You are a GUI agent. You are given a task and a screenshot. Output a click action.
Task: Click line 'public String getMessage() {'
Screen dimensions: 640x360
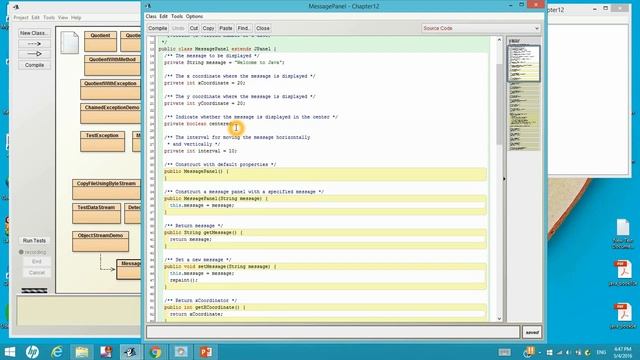tap(203, 233)
